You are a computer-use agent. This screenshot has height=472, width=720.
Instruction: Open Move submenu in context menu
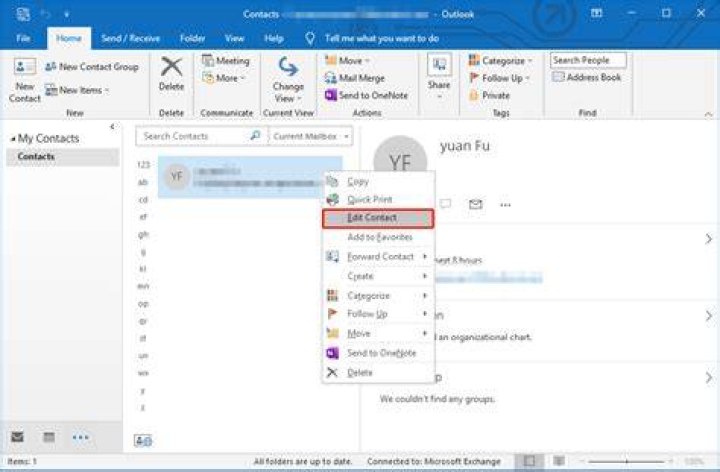[x=378, y=334]
